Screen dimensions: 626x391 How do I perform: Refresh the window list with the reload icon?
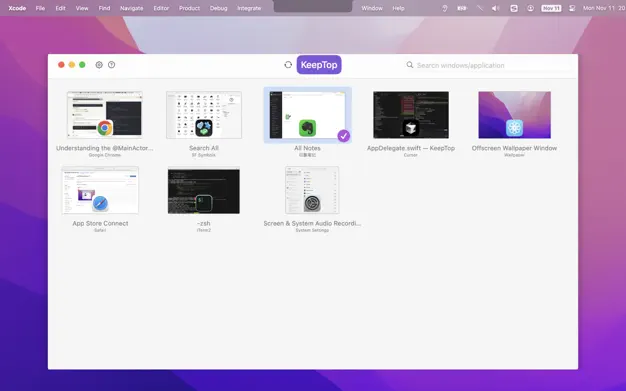click(288, 65)
